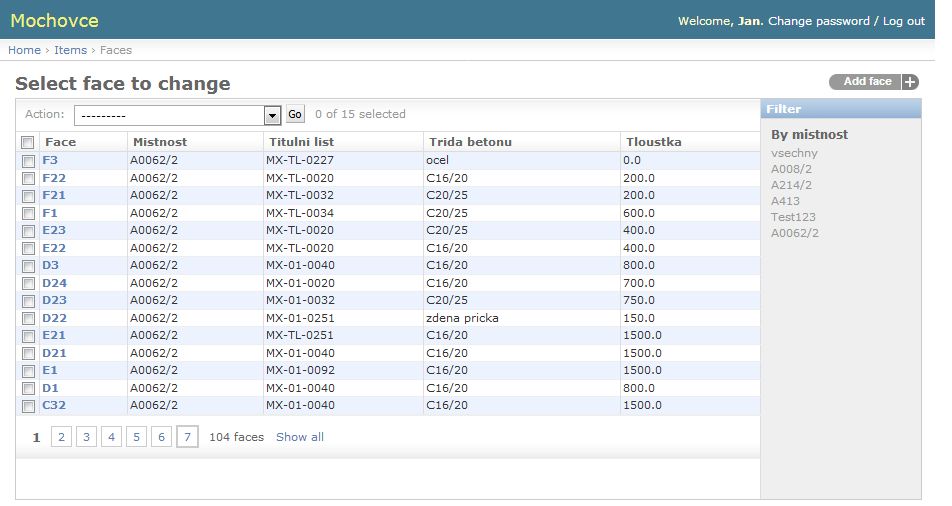952x506 pixels.
Task: Select the checkbox next to C32
Action: click(28, 406)
